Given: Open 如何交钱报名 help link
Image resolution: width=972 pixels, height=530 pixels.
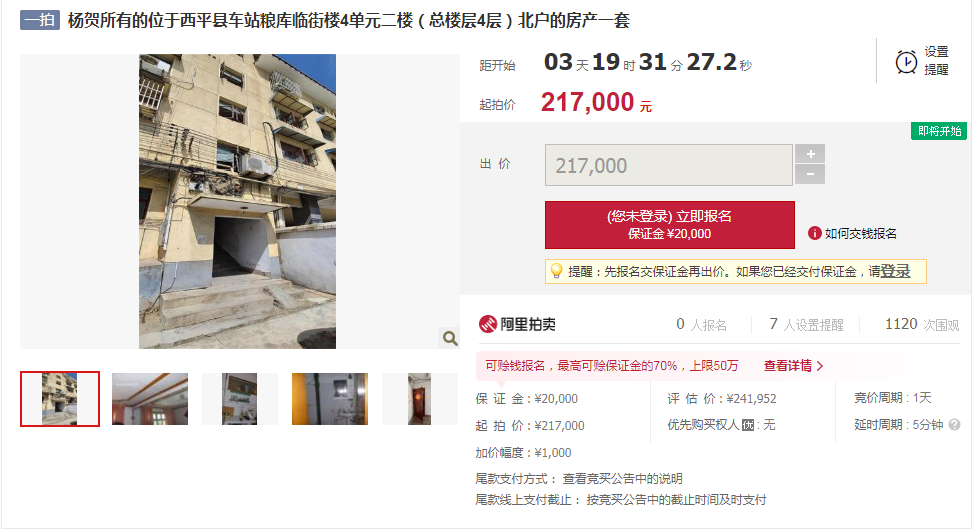Looking at the screenshot, I should 860,233.
